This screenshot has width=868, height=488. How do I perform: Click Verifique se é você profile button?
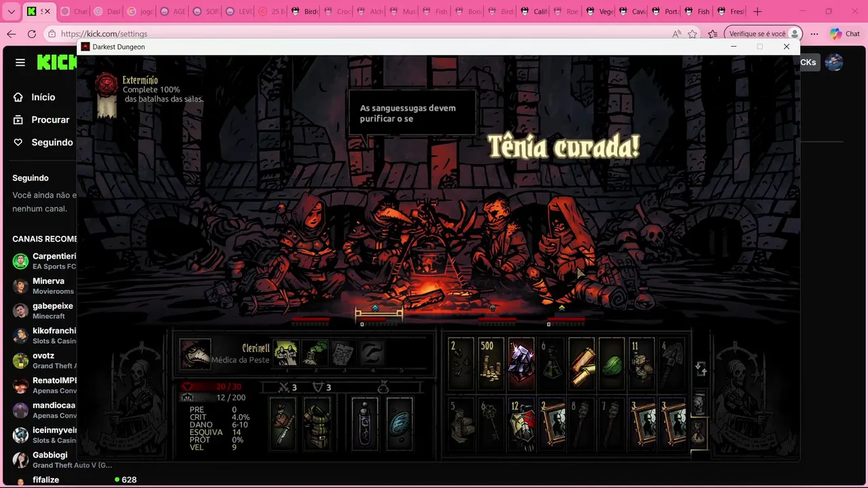tap(764, 34)
